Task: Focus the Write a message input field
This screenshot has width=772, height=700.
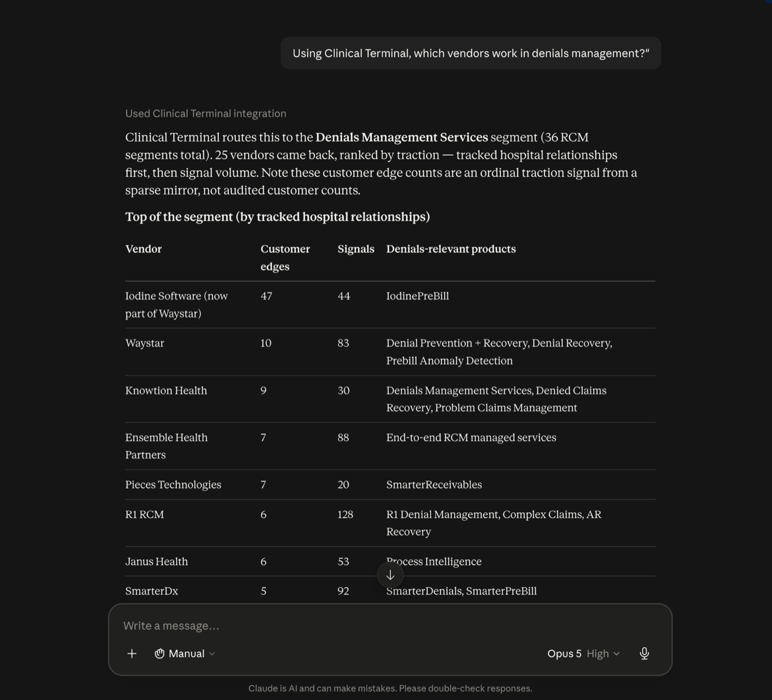Action: (390, 626)
